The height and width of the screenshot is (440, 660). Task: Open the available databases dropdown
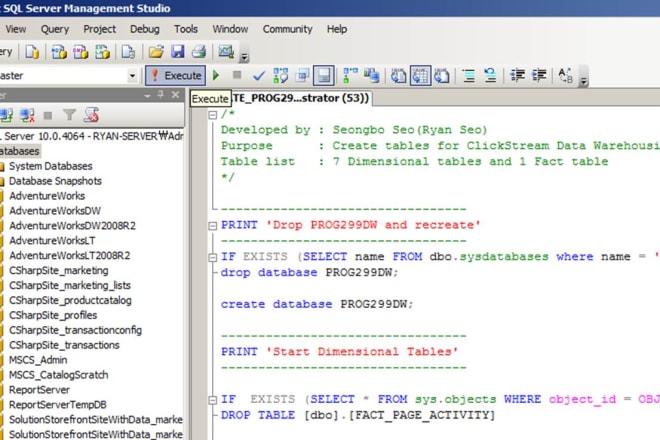tap(132, 76)
